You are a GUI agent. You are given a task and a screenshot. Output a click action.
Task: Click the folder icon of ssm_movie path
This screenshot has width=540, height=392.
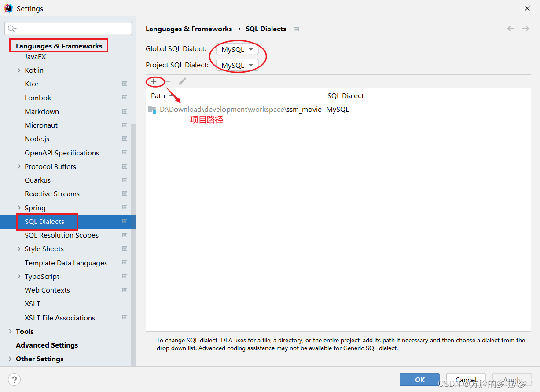click(x=152, y=110)
